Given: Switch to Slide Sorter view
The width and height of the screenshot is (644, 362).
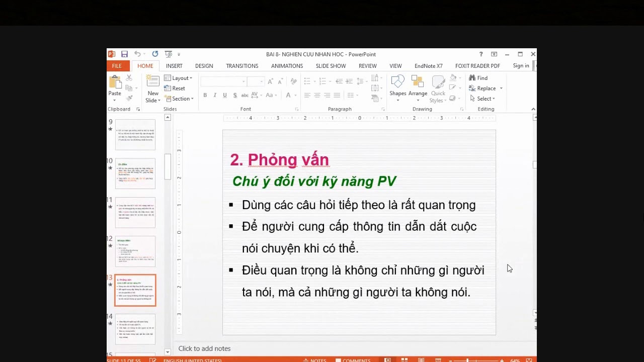Looking at the screenshot, I should [404, 360].
